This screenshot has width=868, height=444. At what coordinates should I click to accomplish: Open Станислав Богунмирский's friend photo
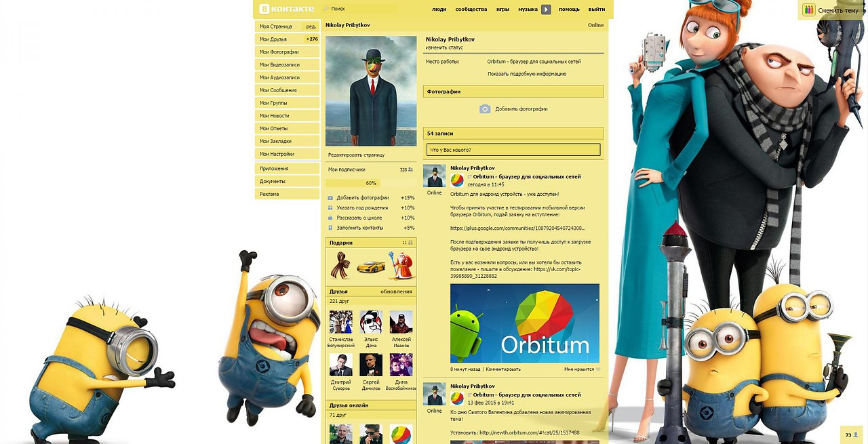coord(340,322)
